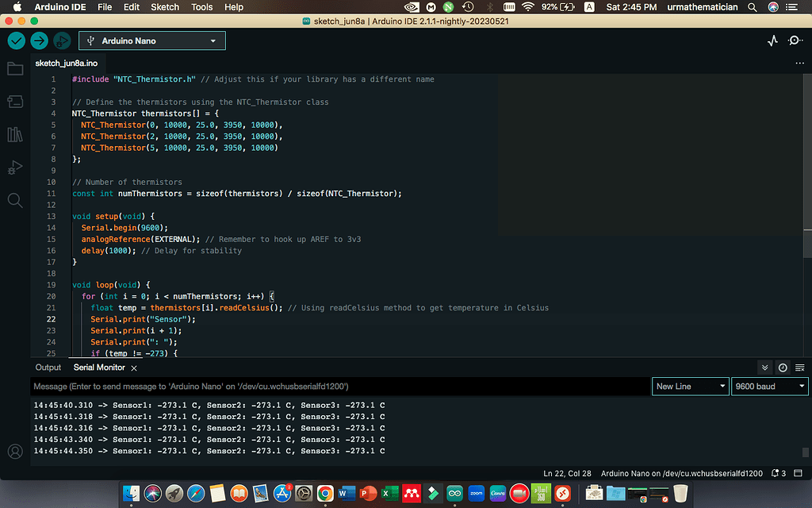This screenshot has width=812, height=508.
Task: Switch to the Output tab
Action: [x=48, y=368]
